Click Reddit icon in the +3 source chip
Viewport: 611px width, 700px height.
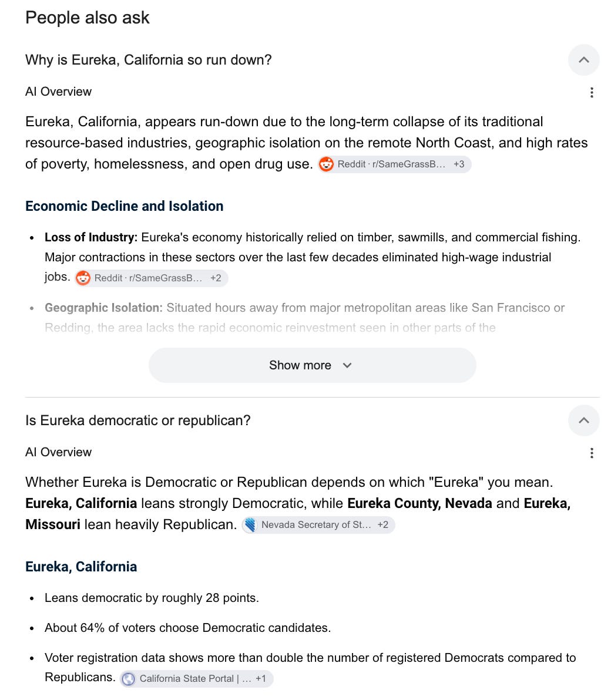click(326, 164)
